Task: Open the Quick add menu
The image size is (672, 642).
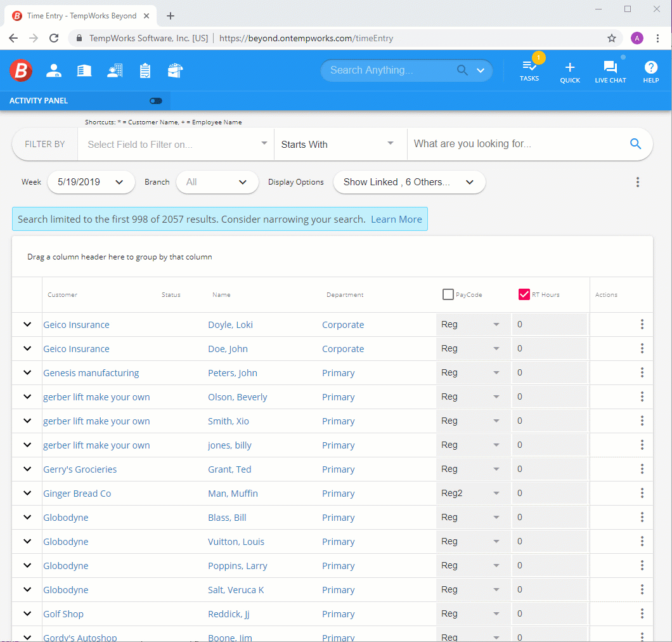Action: tap(570, 72)
